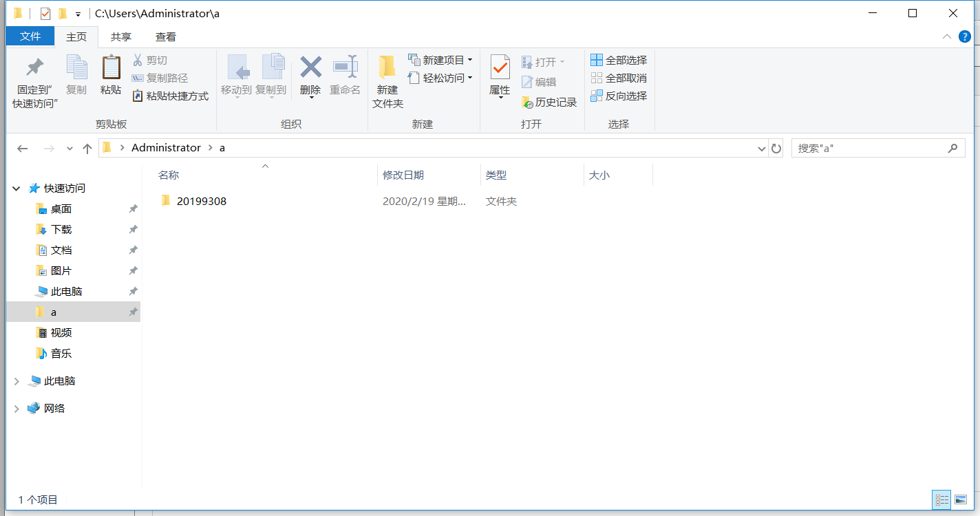
Task: Click the Copy icon in the ribbon
Action: tap(76, 67)
